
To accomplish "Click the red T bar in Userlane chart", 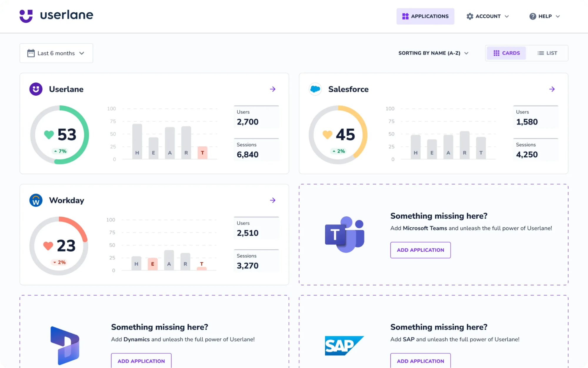I will pyautogui.click(x=202, y=153).
